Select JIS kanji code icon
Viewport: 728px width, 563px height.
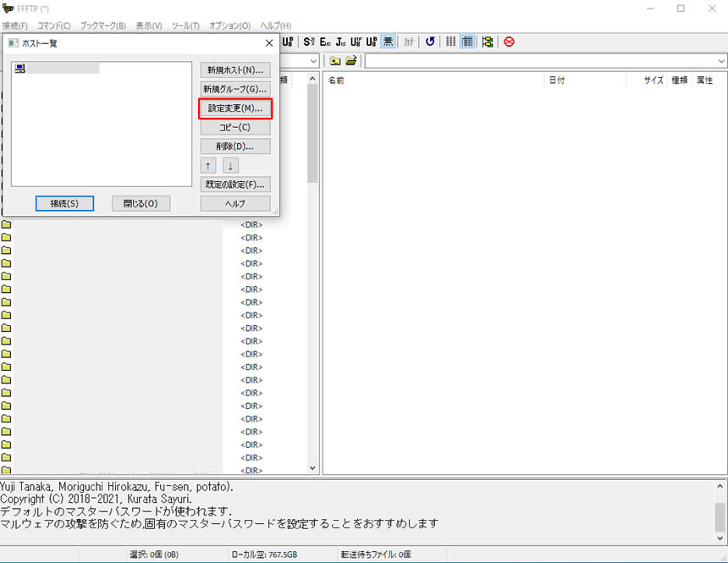click(340, 41)
